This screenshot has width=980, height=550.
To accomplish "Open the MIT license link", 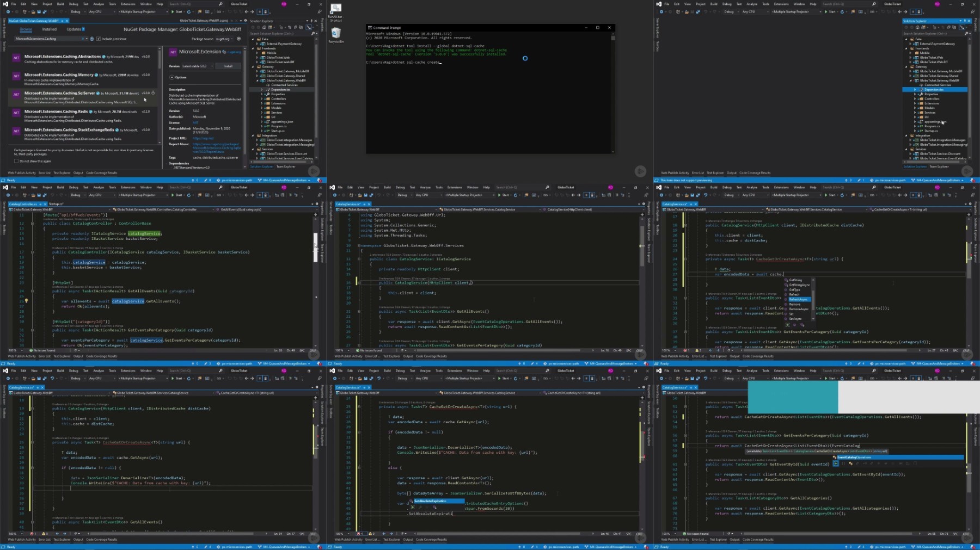I will (195, 123).
